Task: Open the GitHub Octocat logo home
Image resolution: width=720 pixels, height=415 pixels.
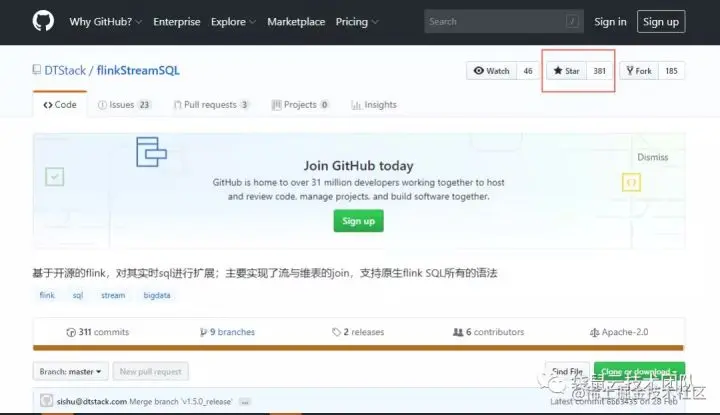Action: (x=43, y=21)
